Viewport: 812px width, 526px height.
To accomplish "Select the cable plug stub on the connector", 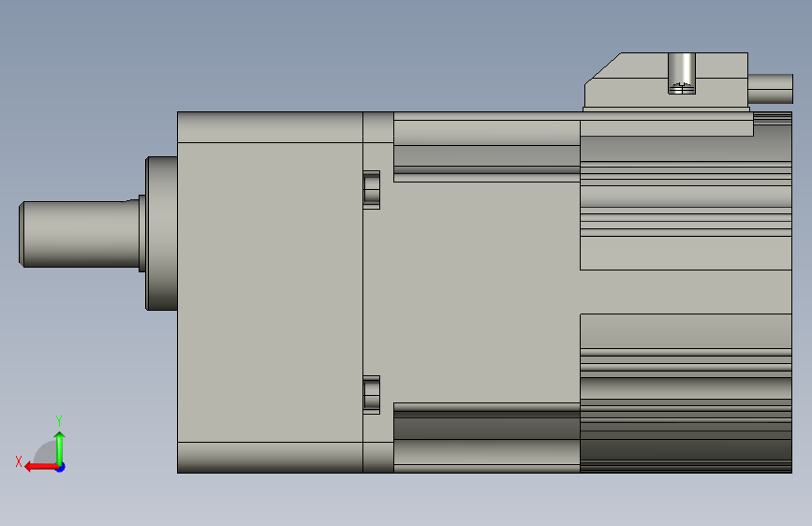I will point(771,89).
